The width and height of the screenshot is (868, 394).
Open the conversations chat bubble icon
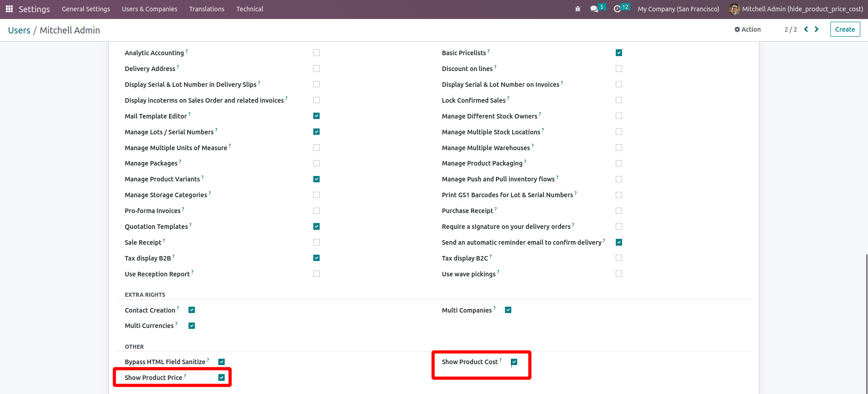pyautogui.click(x=594, y=9)
